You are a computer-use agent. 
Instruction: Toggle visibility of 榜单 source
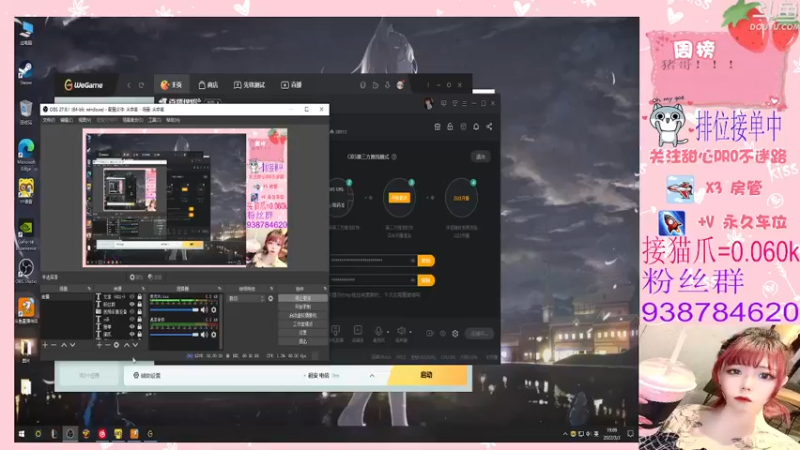click(132, 327)
